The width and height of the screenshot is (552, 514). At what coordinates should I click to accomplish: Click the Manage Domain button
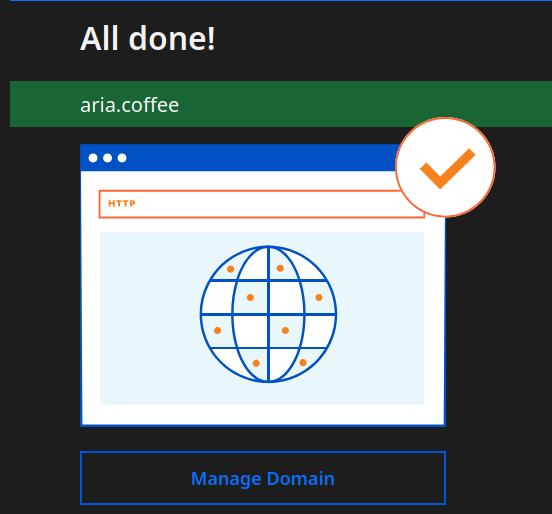pos(263,478)
